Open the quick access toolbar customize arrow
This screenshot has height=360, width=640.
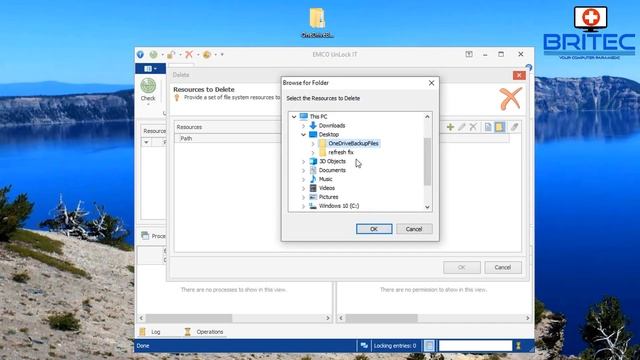pos(222,54)
